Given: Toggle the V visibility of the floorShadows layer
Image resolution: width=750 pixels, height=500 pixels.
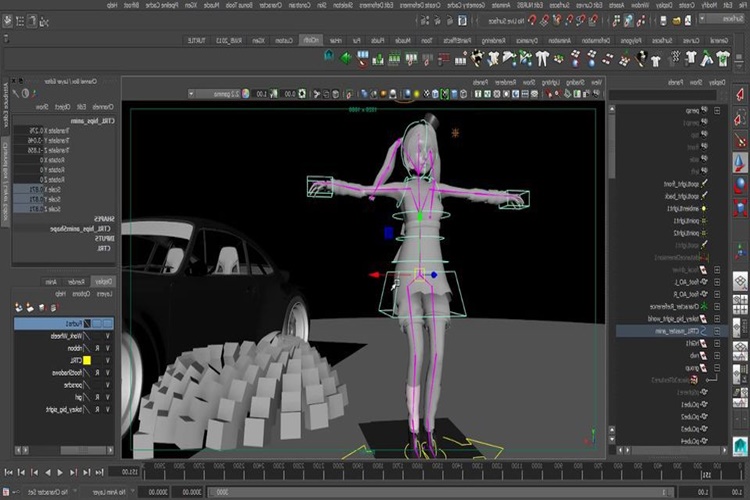Looking at the screenshot, I should pos(108,373).
